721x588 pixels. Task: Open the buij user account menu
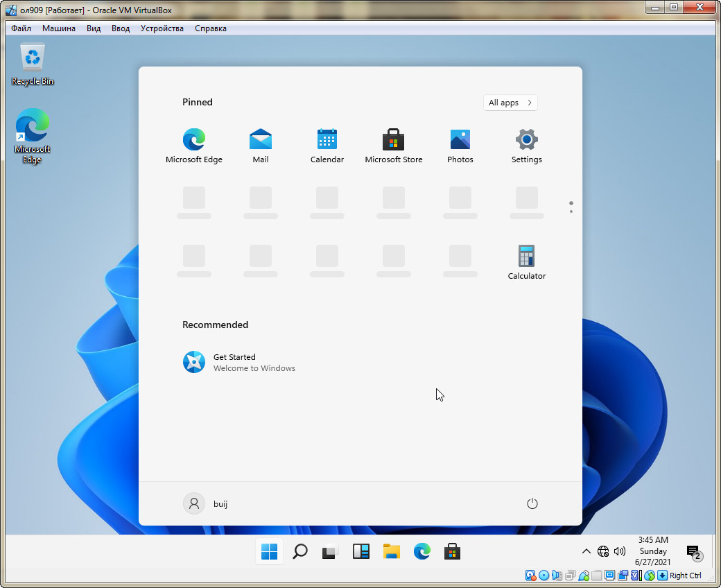tap(206, 503)
